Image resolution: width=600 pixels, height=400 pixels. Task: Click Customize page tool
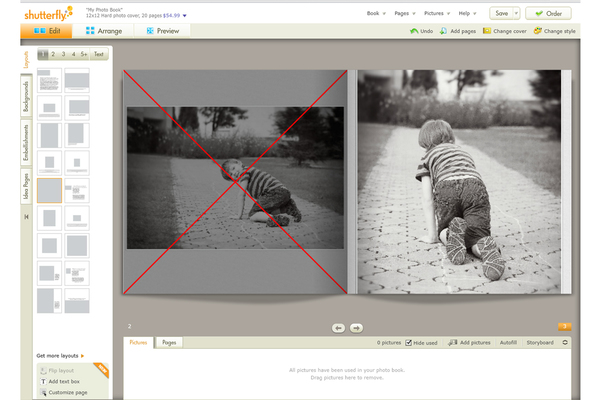(66, 392)
